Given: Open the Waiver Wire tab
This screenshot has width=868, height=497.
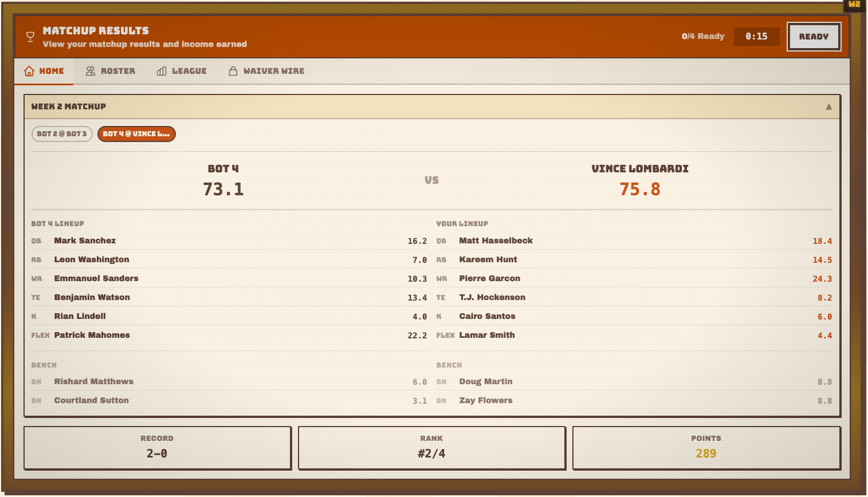Looking at the screenshot, I should 266,70.
